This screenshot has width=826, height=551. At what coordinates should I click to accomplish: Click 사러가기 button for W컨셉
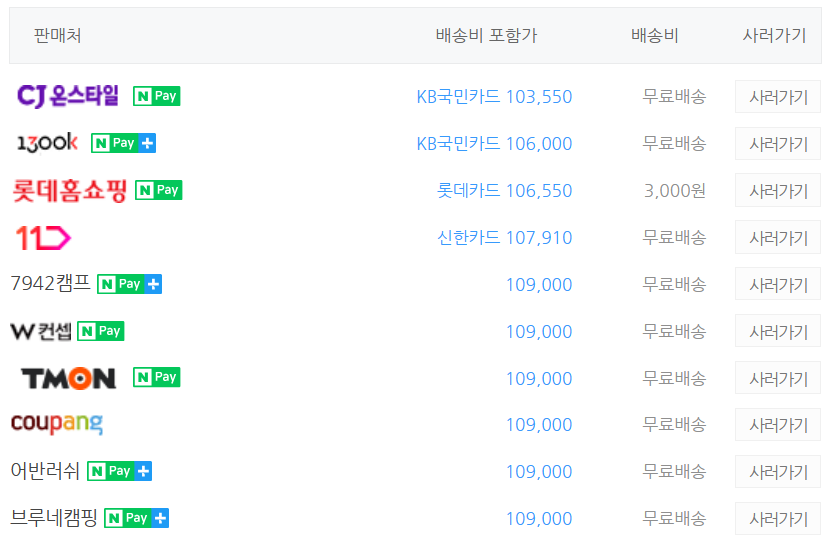point(778,331)
